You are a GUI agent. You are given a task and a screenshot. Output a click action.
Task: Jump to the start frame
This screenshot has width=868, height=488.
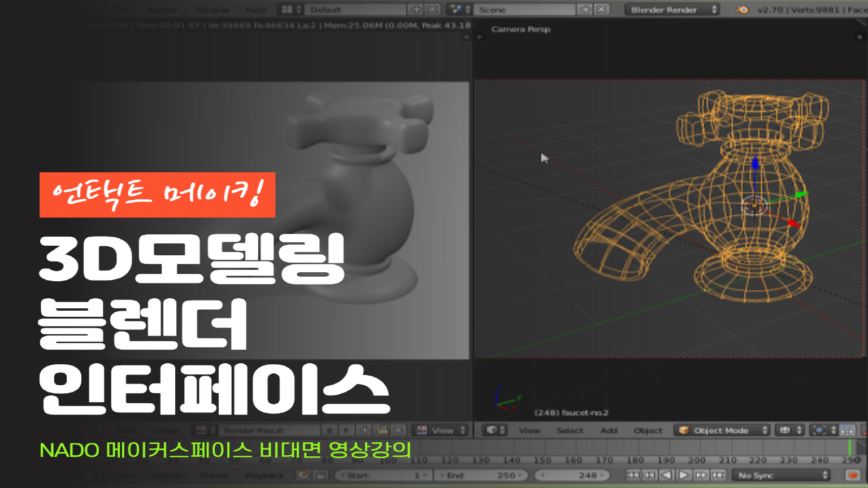point(633,475)
